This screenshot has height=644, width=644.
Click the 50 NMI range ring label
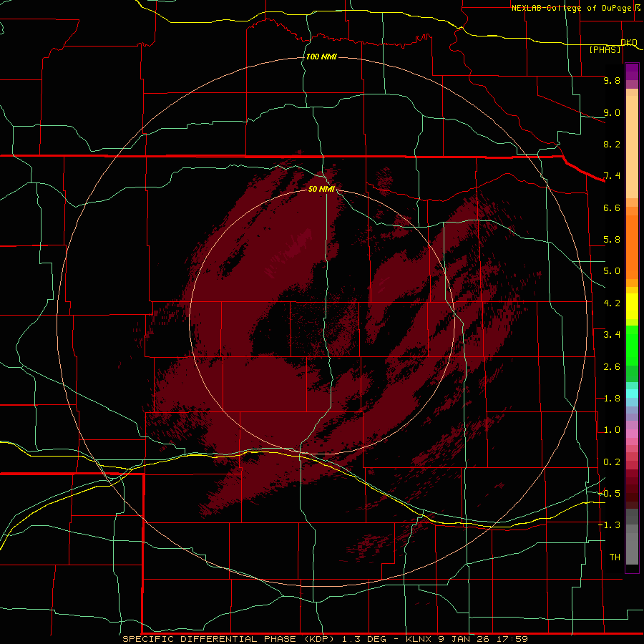point(321,189)
